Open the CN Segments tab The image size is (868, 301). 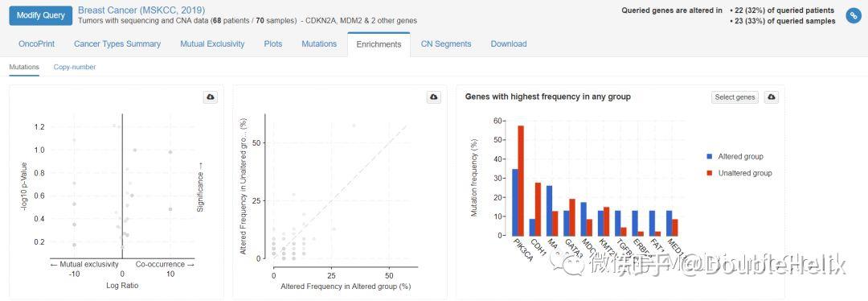(x=445, y=43)
